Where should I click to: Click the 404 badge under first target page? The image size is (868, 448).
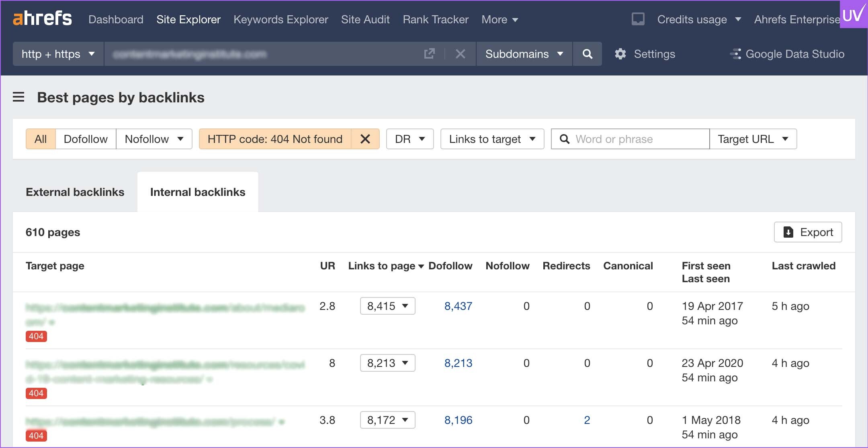coord(36,336)
